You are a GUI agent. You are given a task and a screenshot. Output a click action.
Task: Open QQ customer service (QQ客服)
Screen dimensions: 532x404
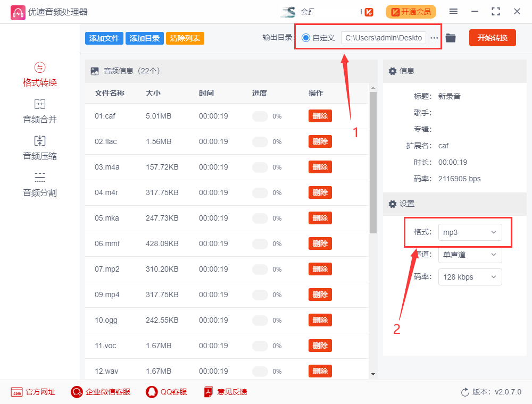coord(166,392)
